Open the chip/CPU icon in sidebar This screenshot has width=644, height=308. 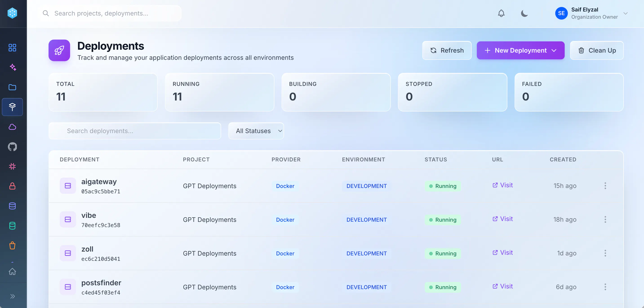click(x=12, y=166)
